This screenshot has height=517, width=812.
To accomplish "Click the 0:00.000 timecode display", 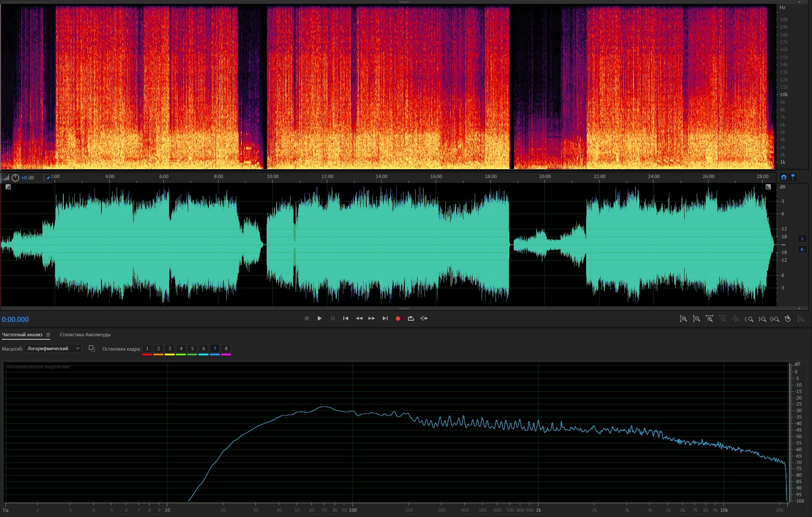I will click(16, 319).
